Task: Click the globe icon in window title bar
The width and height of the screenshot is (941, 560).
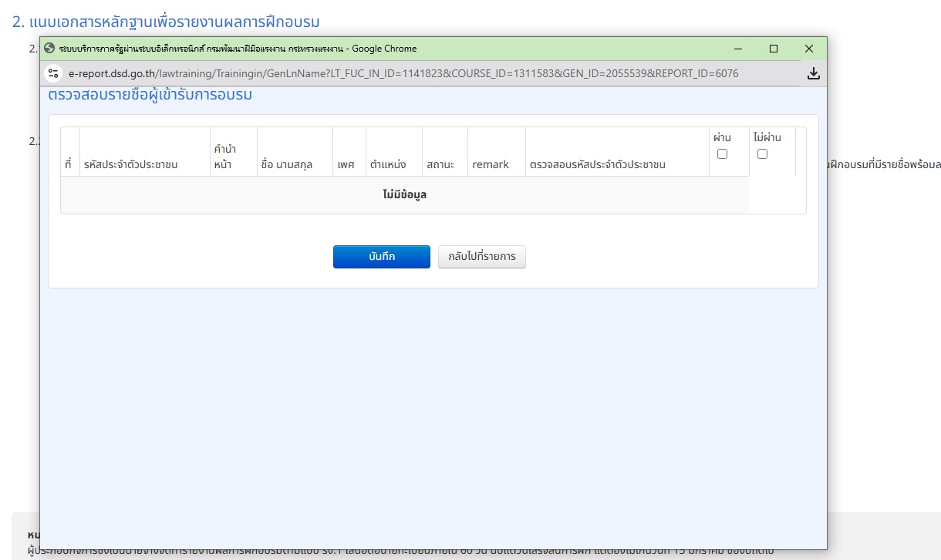Action: pos(50,49)
